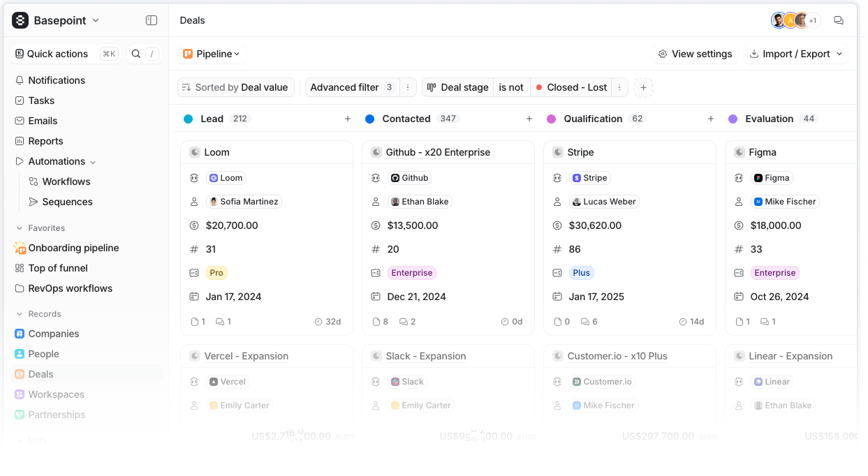Click Figma company chip

coord(772,178)
